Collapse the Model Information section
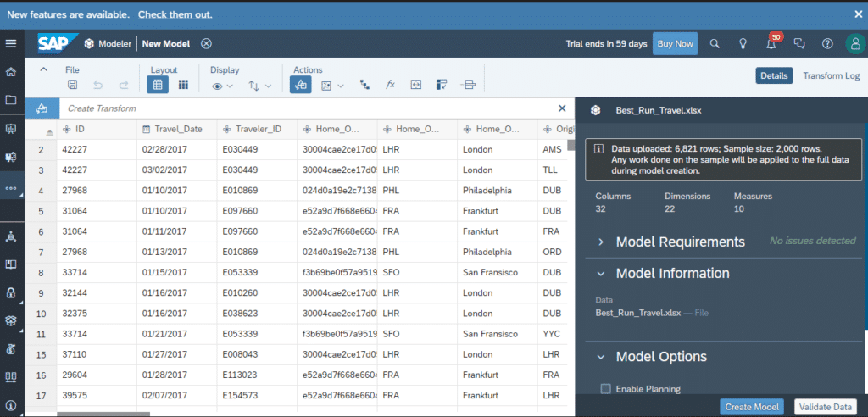Screen dimensions: 868x417 tap(600, 274)
